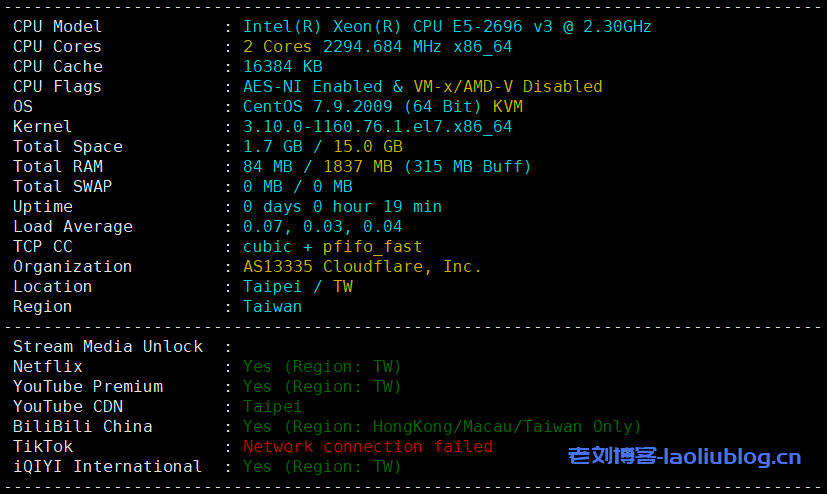Click the Netflix unlock result
Image resolution: width=827 pixels, height=494 pixels.
(x=322, y=367)
